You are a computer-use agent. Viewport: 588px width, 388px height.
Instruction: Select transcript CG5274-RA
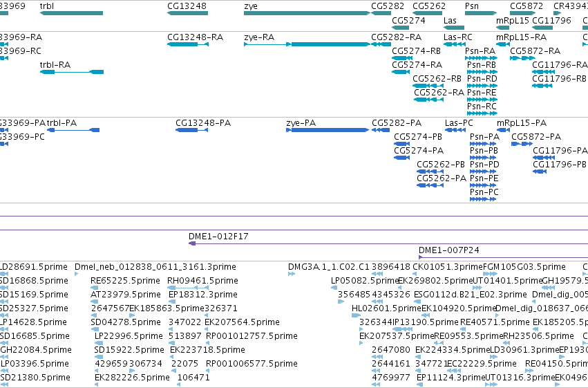click(x=401, y=72)
